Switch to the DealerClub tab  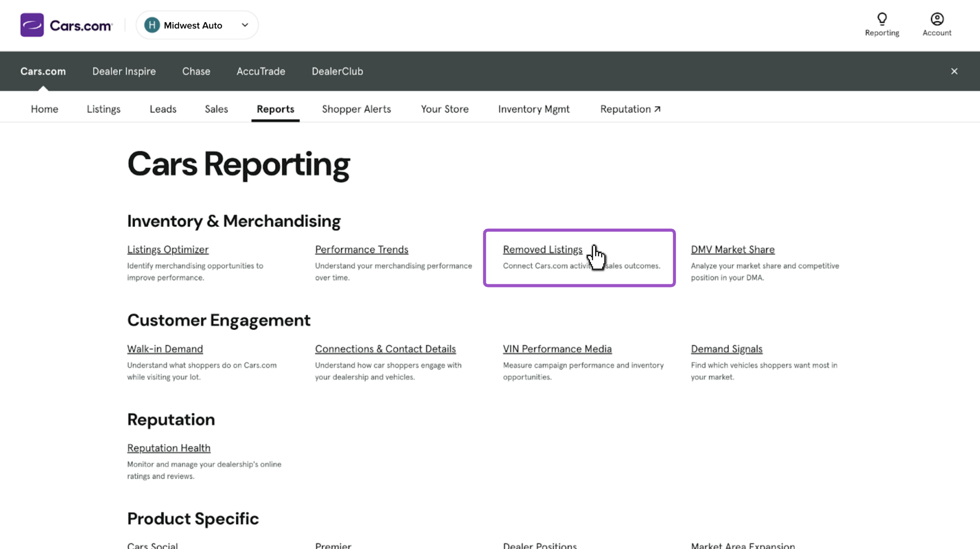click(x=337, y=71)
